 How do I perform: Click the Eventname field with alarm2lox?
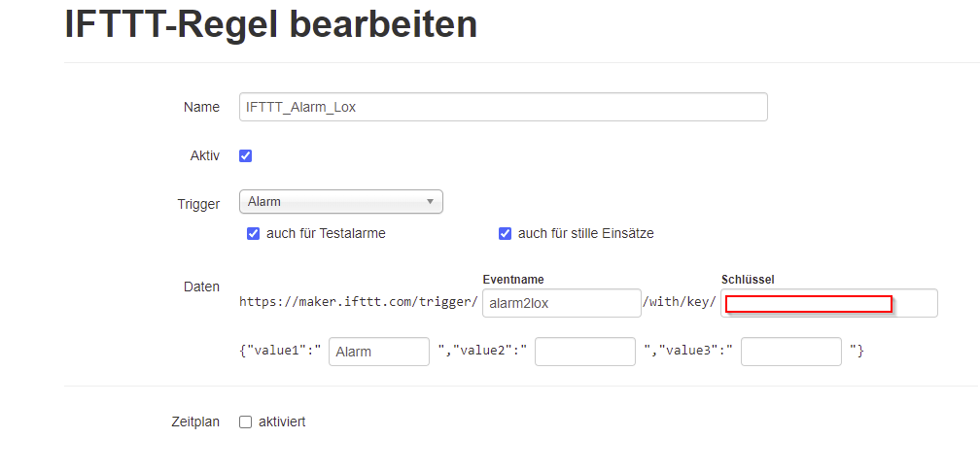(x=561, y=303)
